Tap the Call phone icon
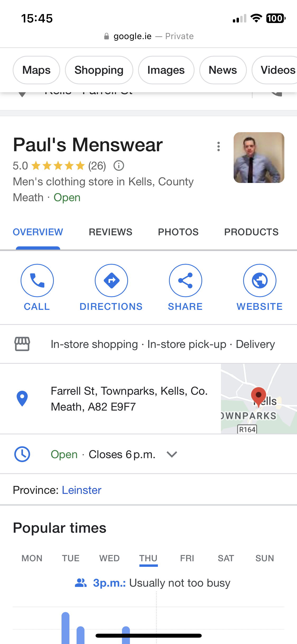 37,280
